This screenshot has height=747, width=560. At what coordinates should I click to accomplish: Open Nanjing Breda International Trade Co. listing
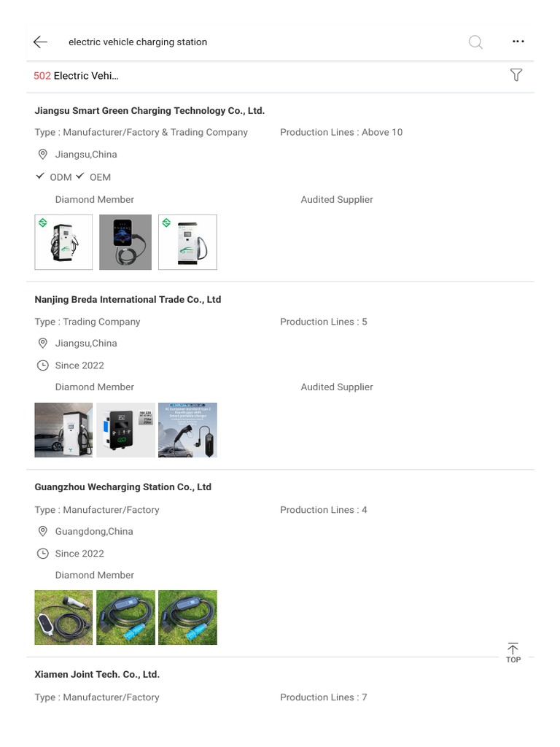(128, 299)
